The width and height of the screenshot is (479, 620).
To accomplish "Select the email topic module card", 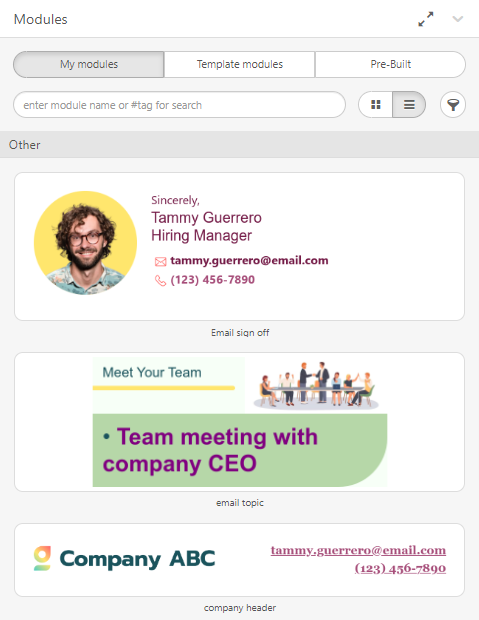I will (x=239, y=422).
